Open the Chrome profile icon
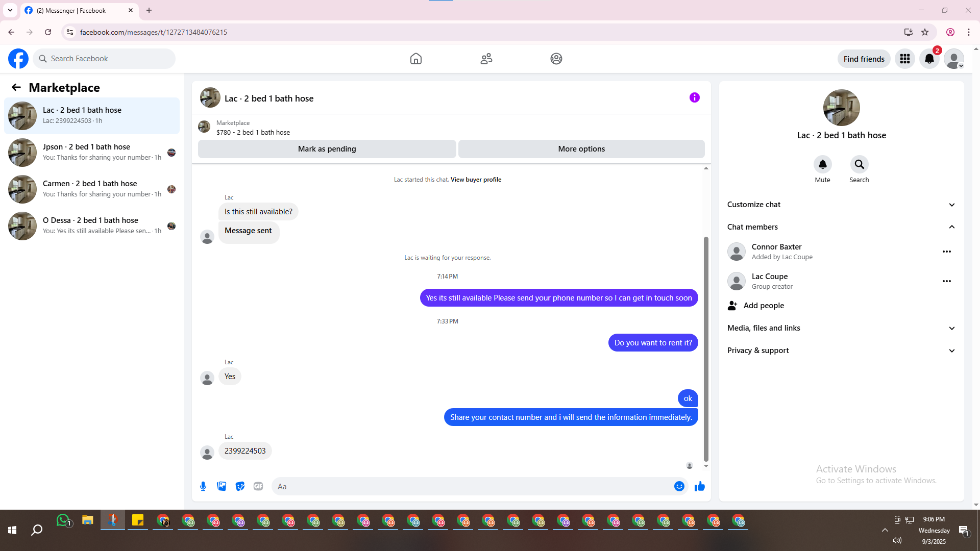 pos(950,32)
